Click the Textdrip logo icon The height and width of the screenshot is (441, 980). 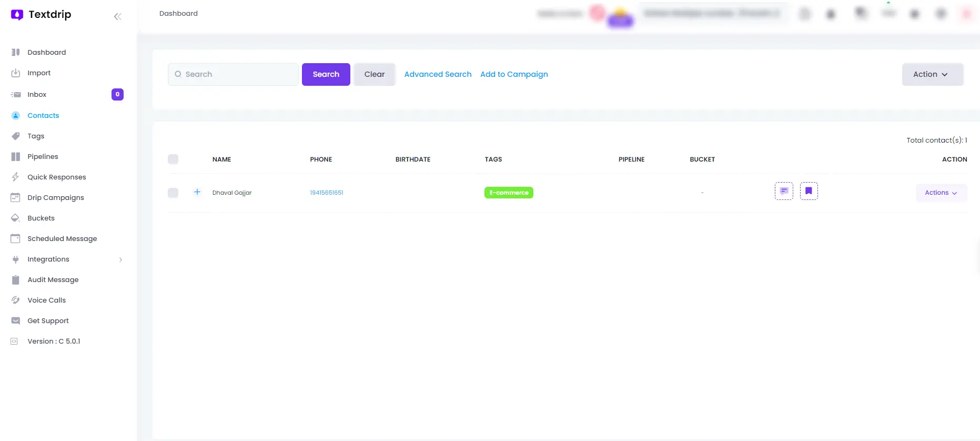coord(17,15)
